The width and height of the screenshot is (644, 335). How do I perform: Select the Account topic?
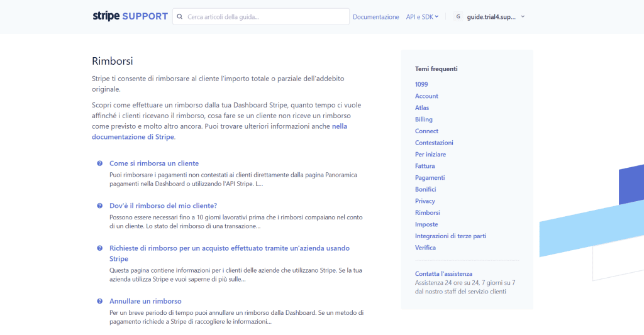(426, 96)
